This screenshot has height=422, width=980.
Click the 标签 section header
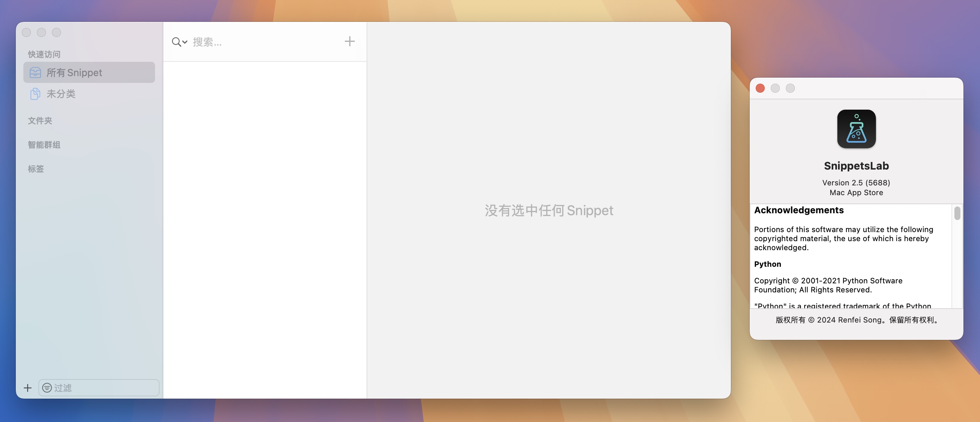[36, 169]
